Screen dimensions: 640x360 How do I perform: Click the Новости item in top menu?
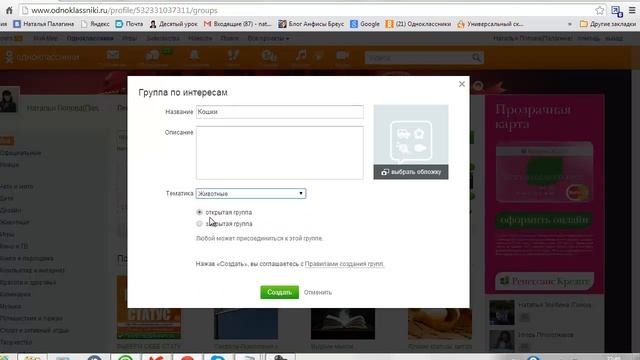click(200, 38)
